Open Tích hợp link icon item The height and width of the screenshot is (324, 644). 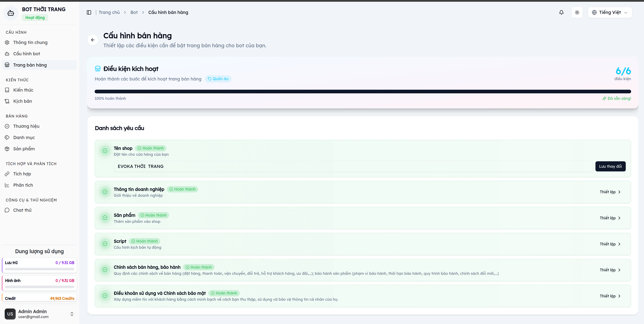[x=7, y=174]
